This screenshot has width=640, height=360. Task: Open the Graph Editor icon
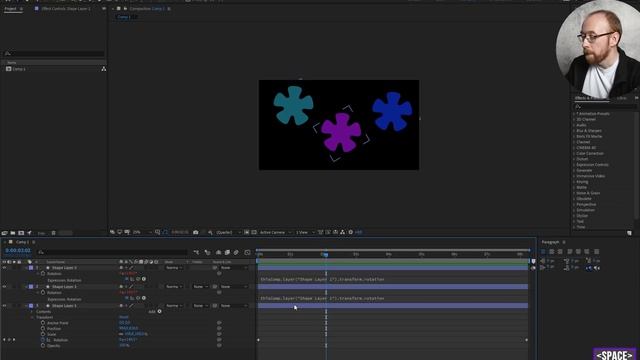click(x=247, y=253)
